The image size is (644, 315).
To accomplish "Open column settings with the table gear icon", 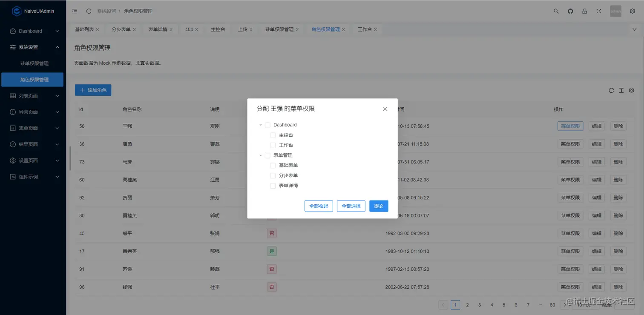I will pyautogui.click(x=632, y=90).
